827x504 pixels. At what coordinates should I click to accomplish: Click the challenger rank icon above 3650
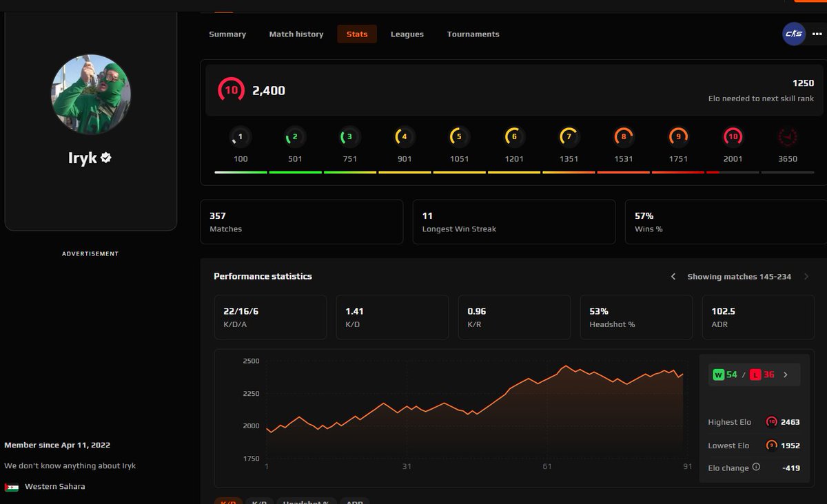(x=788, y=137)
